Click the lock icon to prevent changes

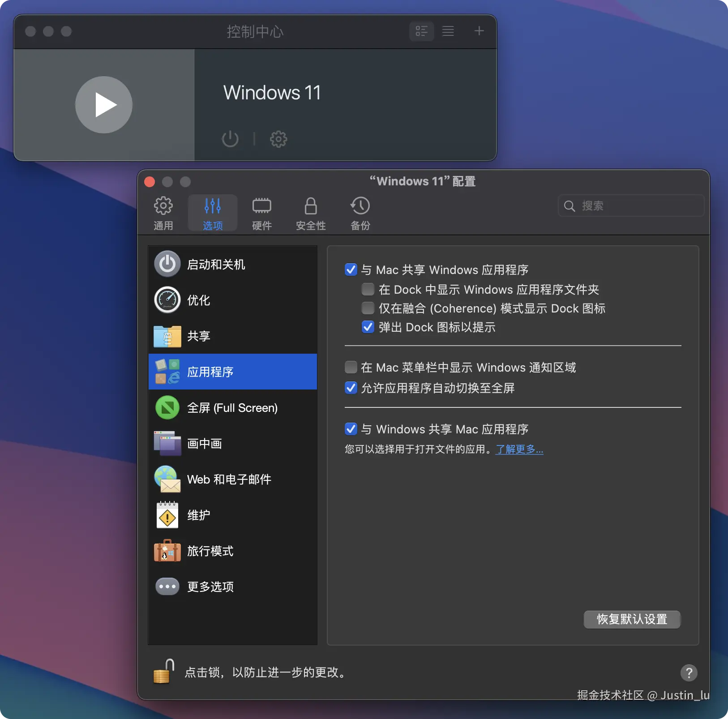coord(164,671)
